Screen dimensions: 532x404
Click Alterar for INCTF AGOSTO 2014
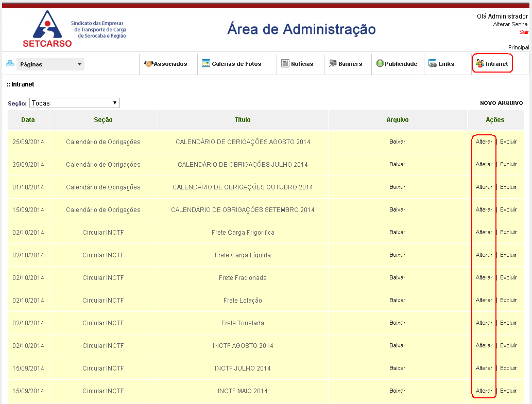[x=484, y=346]
